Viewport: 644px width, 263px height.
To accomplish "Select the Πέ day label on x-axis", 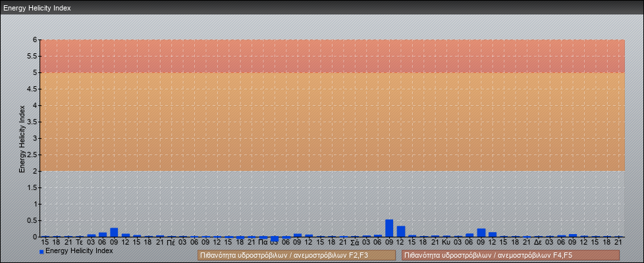I will click(171, 243).
